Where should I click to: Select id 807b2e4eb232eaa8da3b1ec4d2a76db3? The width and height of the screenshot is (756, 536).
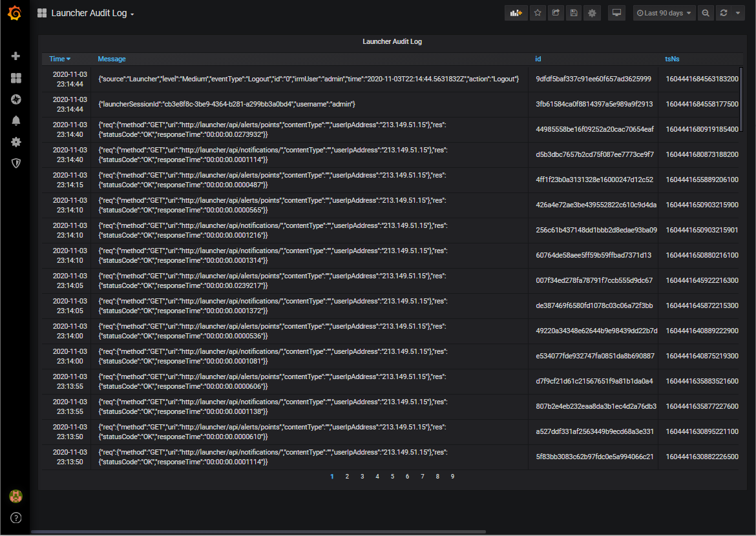point(596,406)
